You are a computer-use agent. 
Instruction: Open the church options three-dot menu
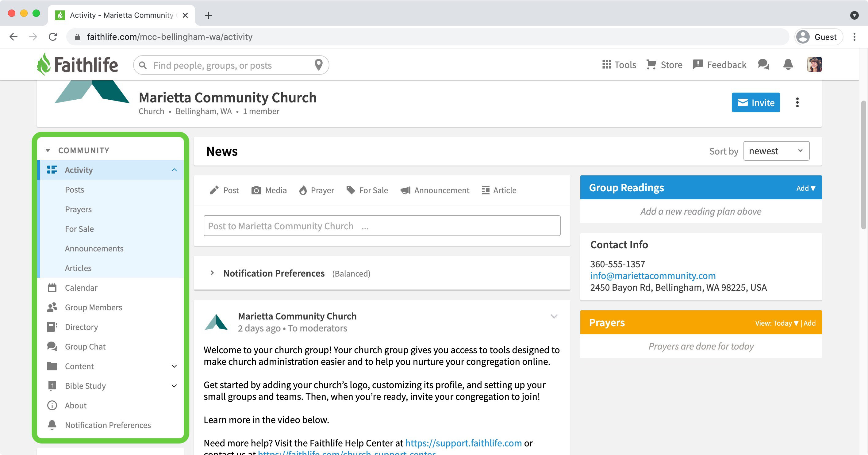(x=797, y=102)
